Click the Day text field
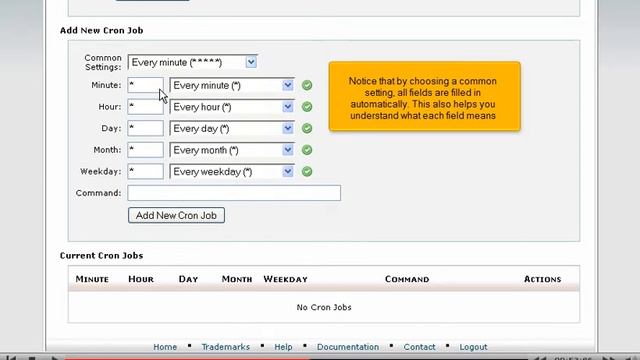The image size is (640, 360). point(145,129)
